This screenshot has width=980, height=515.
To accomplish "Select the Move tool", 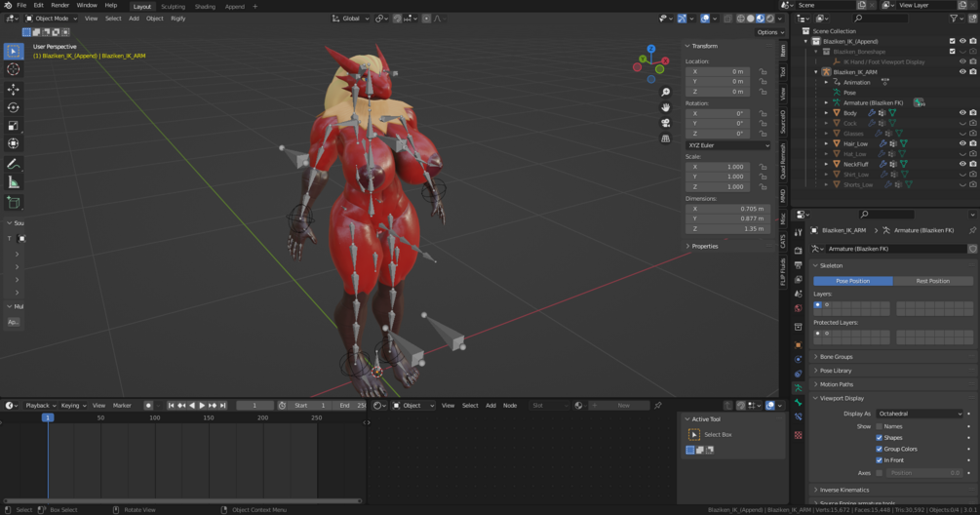I will click(13, 90).
